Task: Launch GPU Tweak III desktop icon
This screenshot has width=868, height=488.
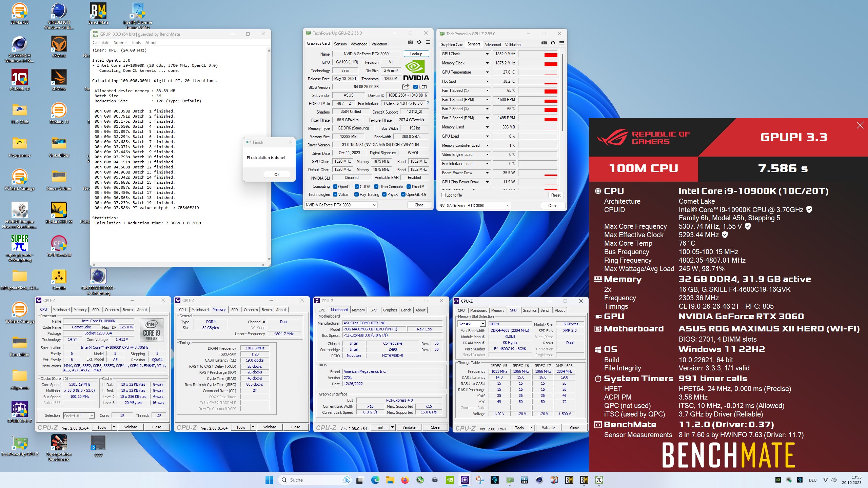Action: [59, 246]
